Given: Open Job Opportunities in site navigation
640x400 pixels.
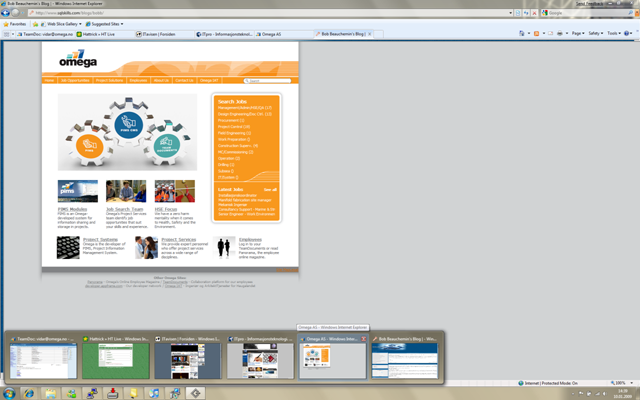Looking at the screenshot, I should click(x=76, y=80).
